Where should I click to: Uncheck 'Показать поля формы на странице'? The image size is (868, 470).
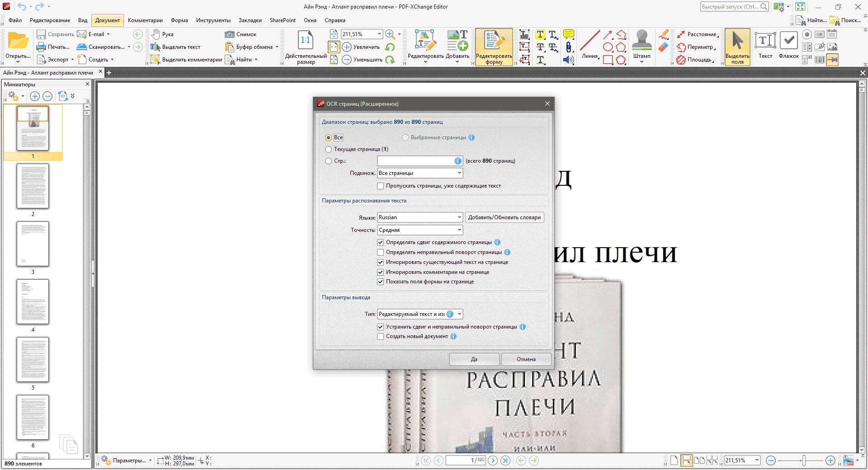pyautogui.click(x=380, y=282)
